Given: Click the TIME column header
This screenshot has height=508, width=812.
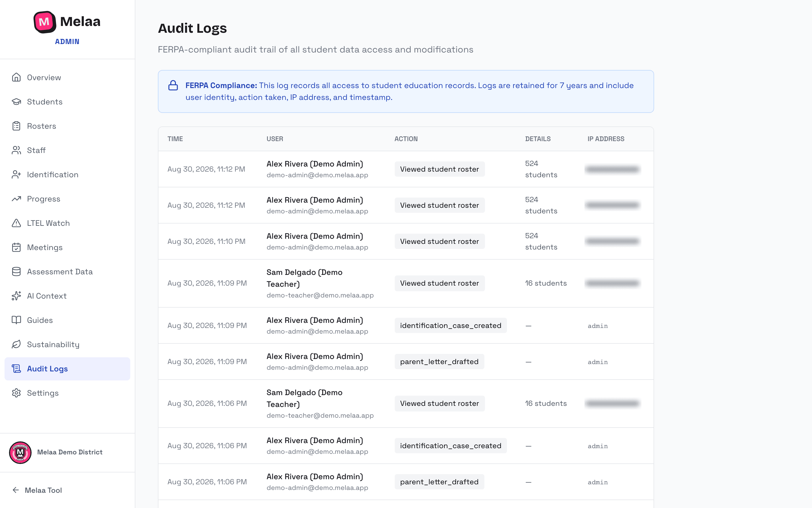Looking at the screenshot, I should (x=175, y=139).
